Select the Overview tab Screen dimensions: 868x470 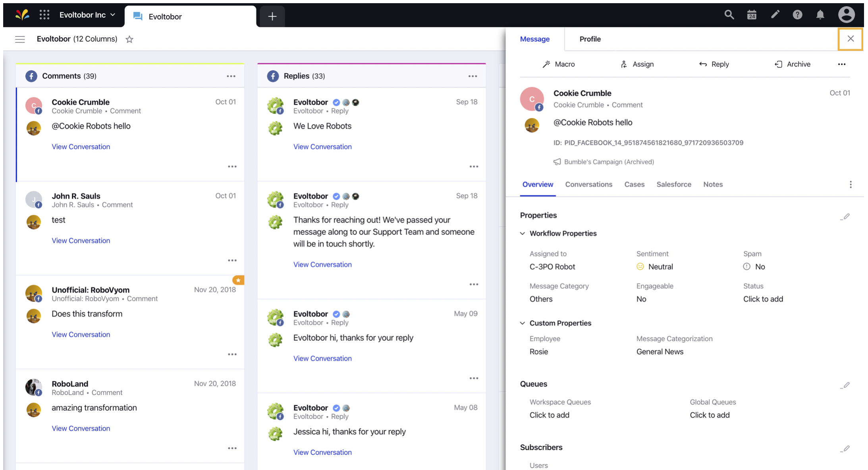point(538,184)
